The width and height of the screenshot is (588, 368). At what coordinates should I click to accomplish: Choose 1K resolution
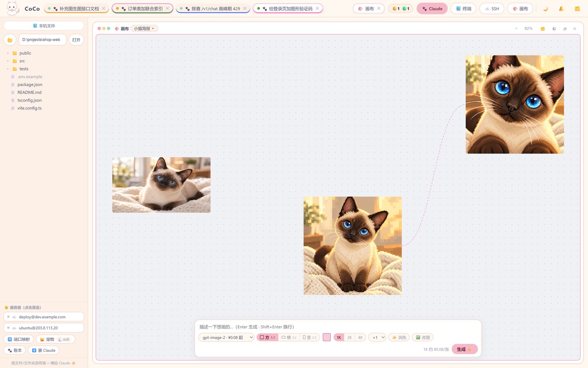click(339, 337)
